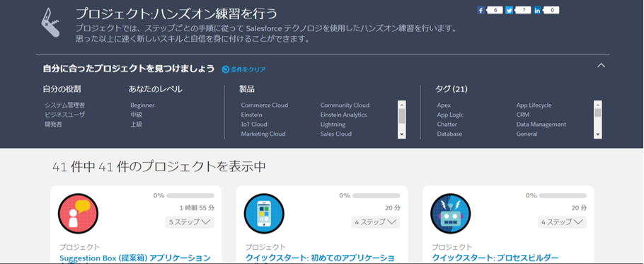The image size is (644, 264).
Task: Click Suggestion Box card progress bar
Action: click(190, 196)
